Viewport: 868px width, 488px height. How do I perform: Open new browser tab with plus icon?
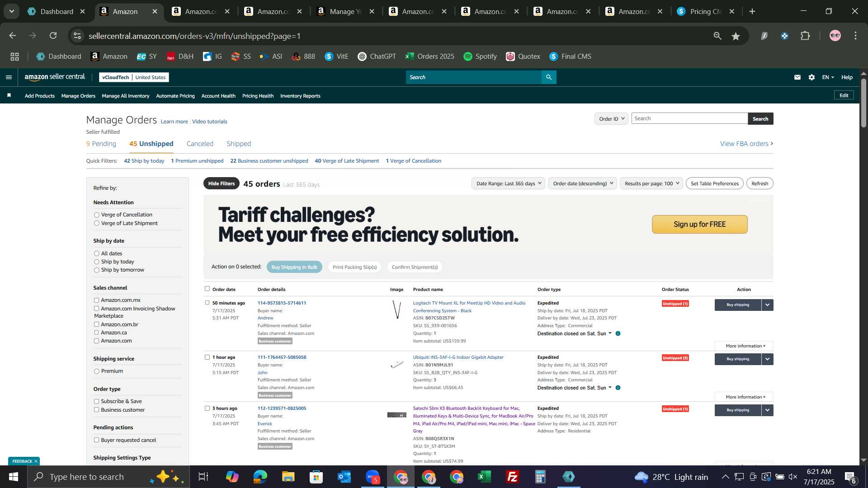tap(752, 11)
